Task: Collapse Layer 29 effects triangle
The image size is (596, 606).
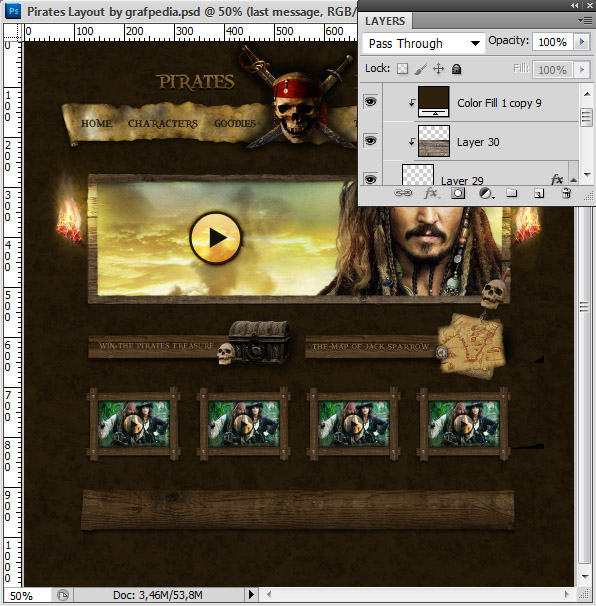Action: 574,180
